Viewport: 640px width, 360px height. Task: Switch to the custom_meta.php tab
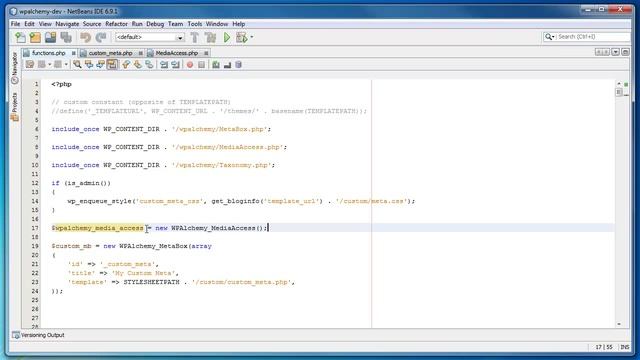(110, 53)
